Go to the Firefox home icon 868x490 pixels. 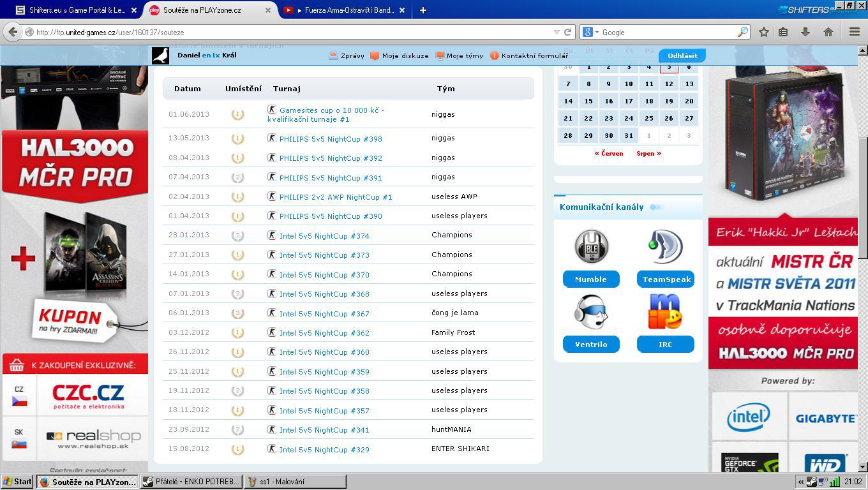tap(828, 32)
